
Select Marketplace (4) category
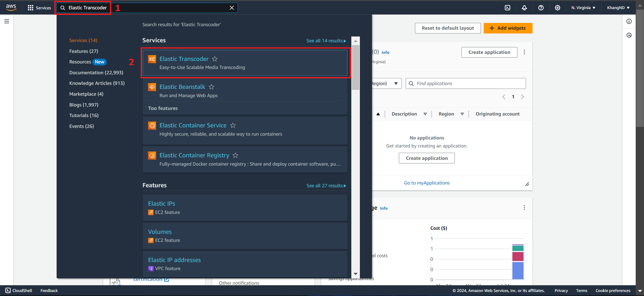tap(86, 94)
